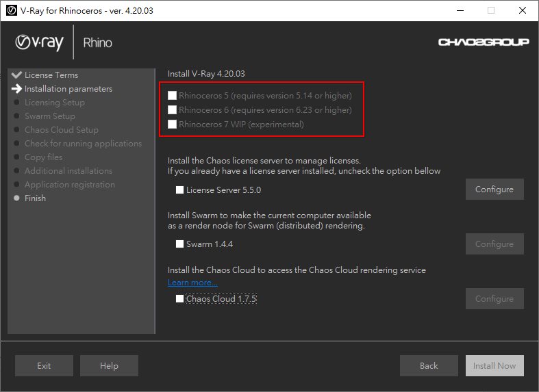This screenshot has width=539, height=392.
Task: Click the Rhino header label
Action: [98, 42]
